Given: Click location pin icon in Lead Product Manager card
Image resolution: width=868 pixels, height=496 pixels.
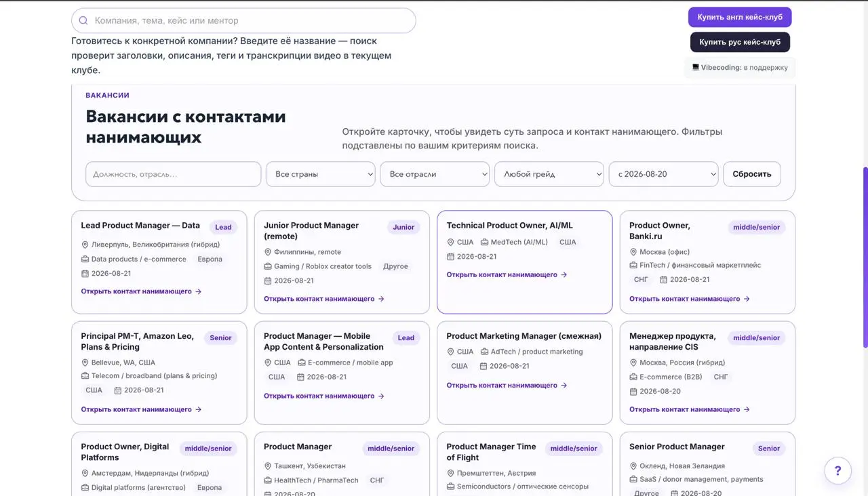Looking at the screenshot, I should pyautogui.click(x=85, y=245).
